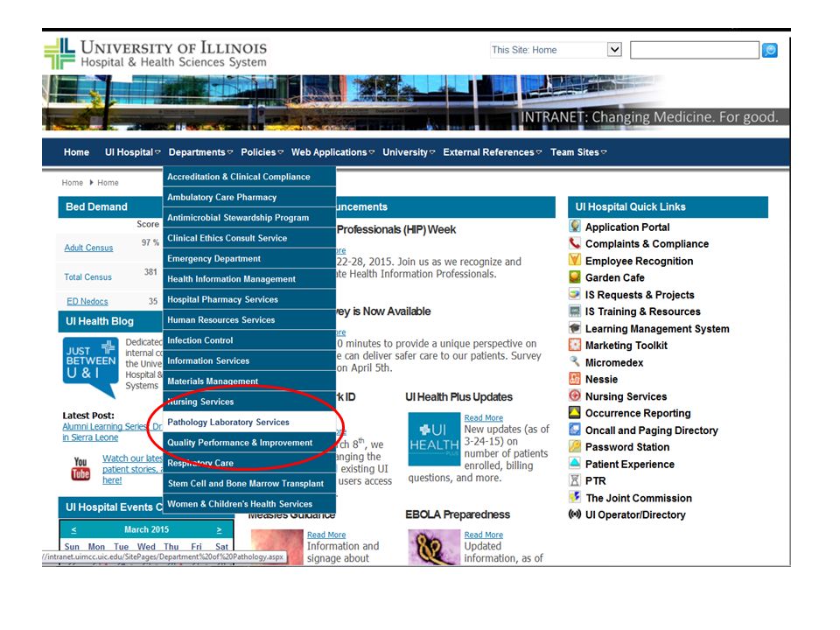The image size is (840, 630).
Task: Select Quality Performance & Improvement menu item
Action: [x=249, y=443]
